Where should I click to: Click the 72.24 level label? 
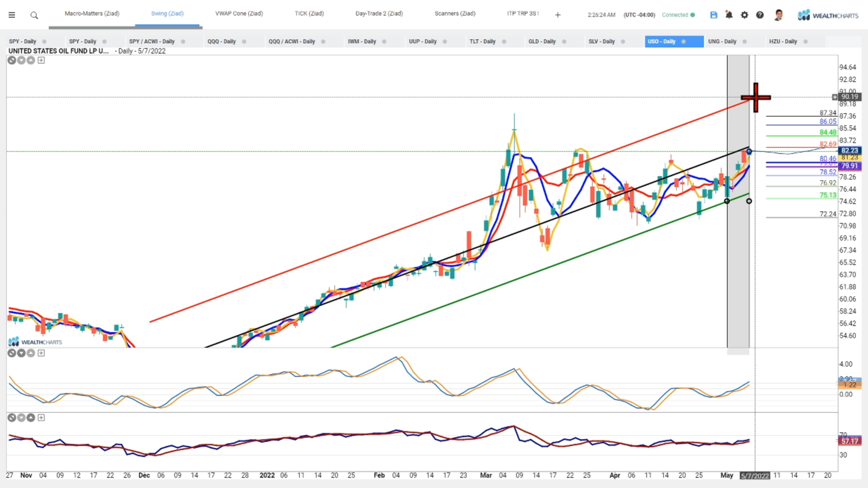pyautogui.click(x=828, y=214)
